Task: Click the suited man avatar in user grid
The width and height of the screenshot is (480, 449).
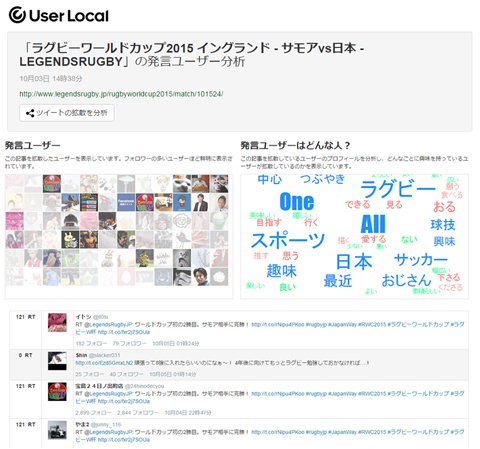Action: coord(200,202)
